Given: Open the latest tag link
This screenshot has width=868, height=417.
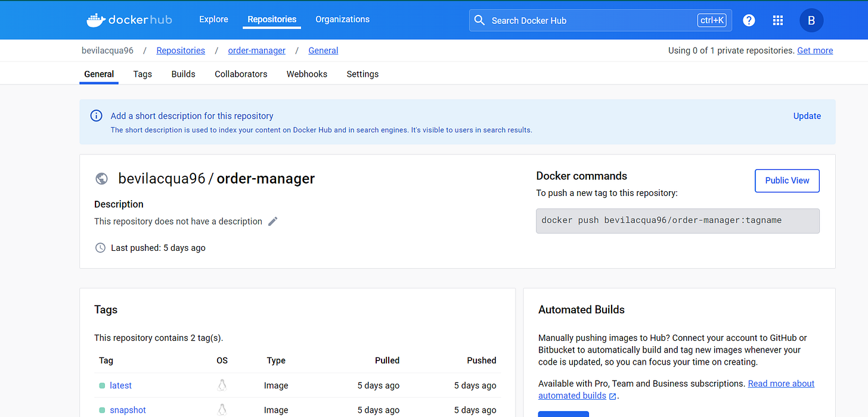Looking at the screenshot, I should point(120,385).
